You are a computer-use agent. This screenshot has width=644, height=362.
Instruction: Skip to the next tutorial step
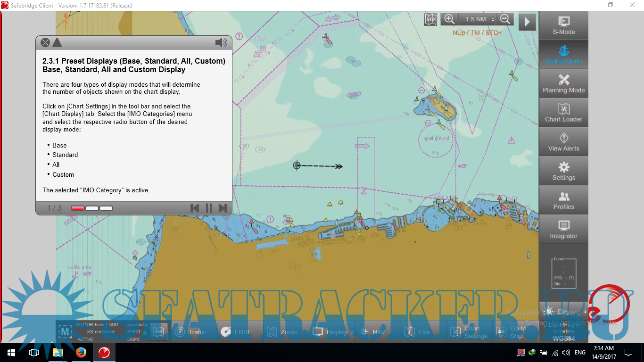pyautogui.click(x=223, y=208)
